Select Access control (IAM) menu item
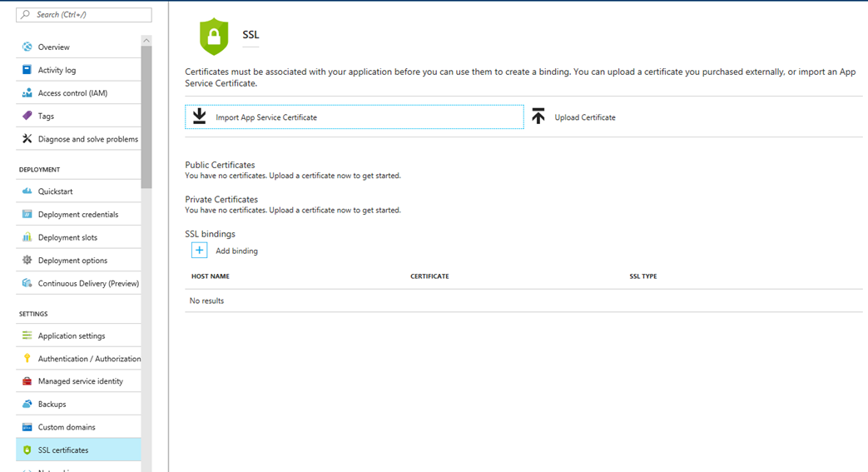The height and width of the screenshot is (472, 868). click(78, 93)
